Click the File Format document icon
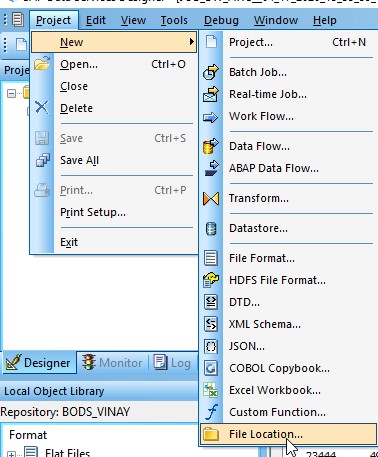This screenshot has width=378, height=457. coord(211,258)
